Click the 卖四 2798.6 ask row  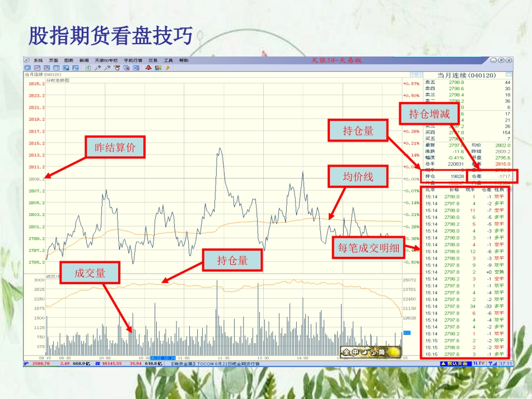click(x=468, y=88)
